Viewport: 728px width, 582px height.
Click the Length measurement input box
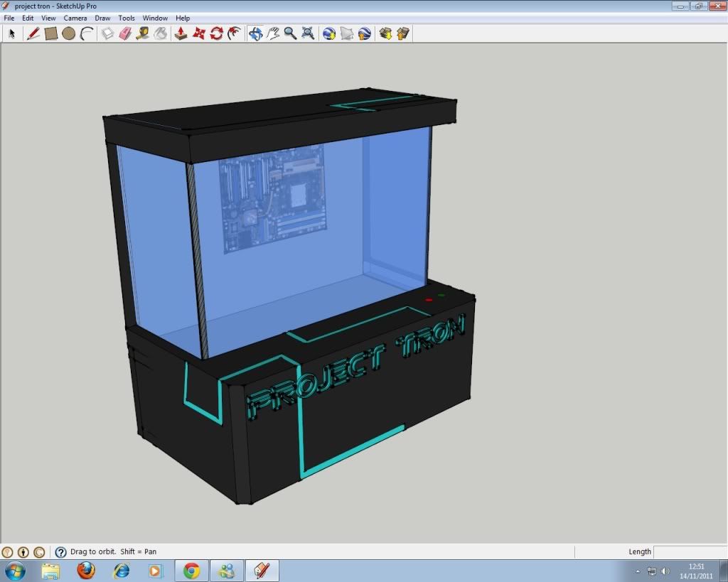point(689,551)
